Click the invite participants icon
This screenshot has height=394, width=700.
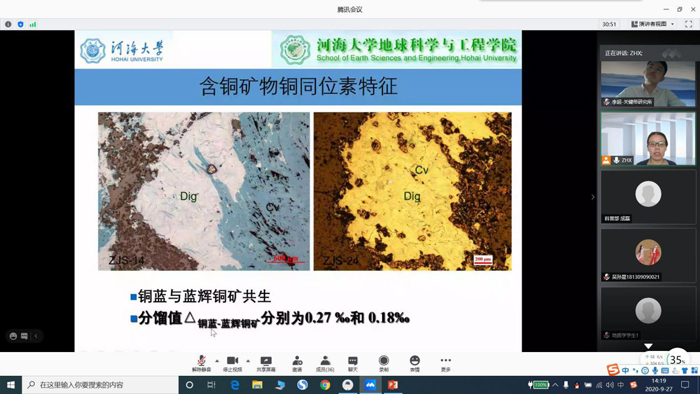(297, 363)
